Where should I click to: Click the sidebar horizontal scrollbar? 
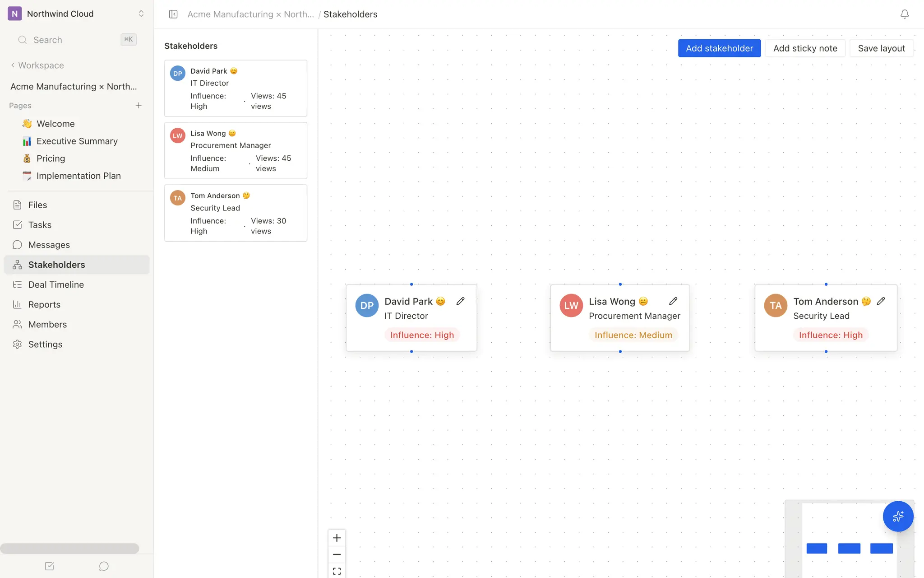click(x=69, y=548)
